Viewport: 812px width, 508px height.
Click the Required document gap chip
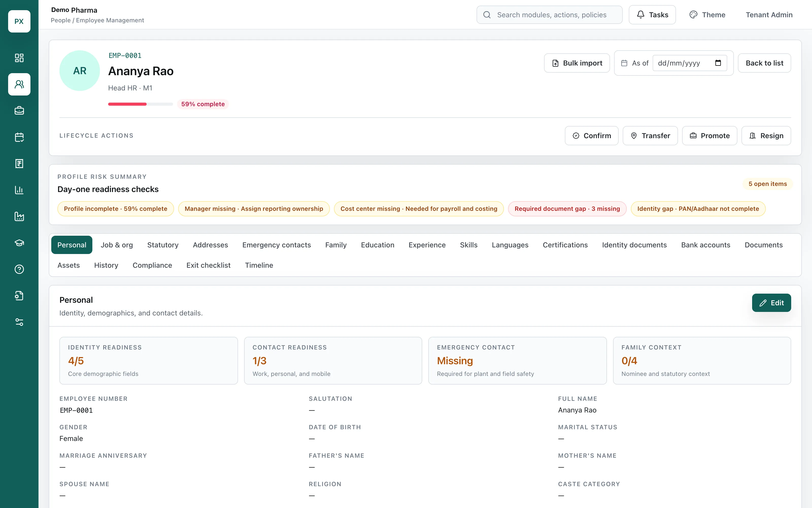567,209
